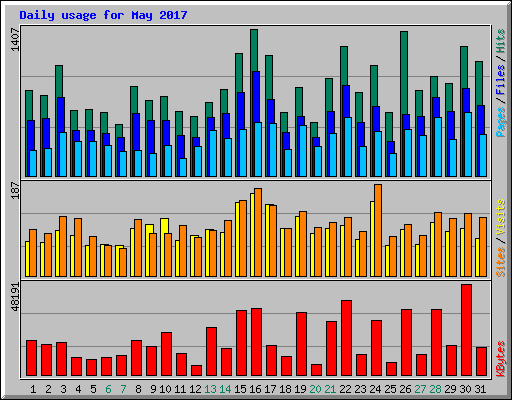This screenshot has width=512, height=400.
Task: Click day 15 on the x-axis
Action: coord(240,389)
